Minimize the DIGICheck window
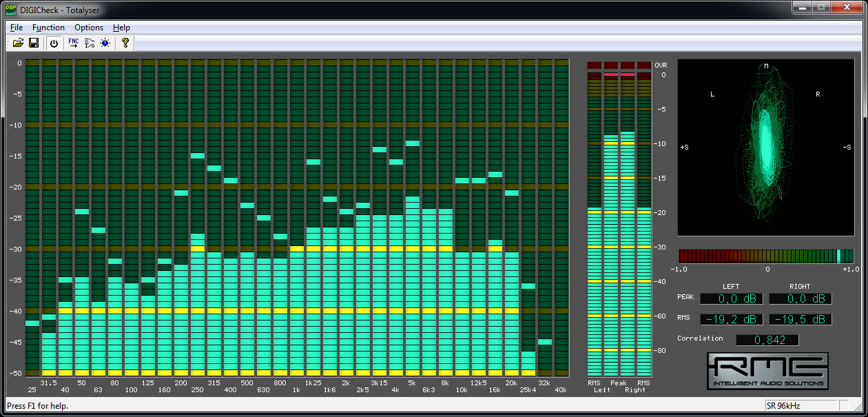The image size is (868, 417). point(802,8)
